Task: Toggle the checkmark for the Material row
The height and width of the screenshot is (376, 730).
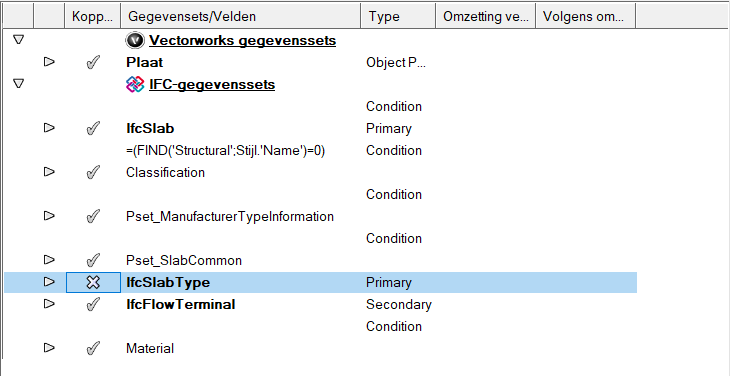Action: click(x=93, y=349)
